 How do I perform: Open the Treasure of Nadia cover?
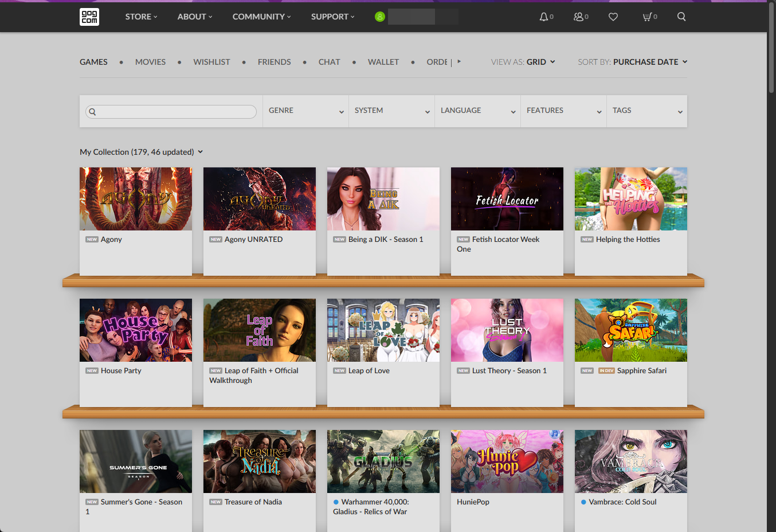[x=260, y=461]
